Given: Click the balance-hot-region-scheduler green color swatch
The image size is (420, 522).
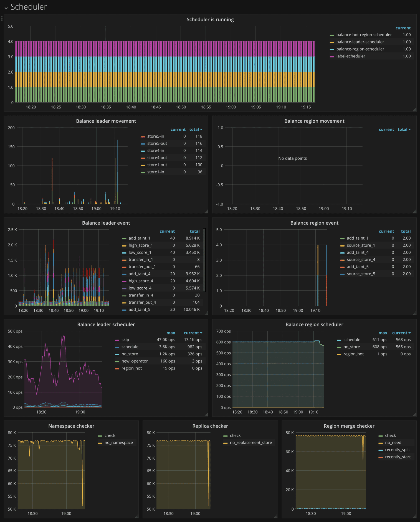Looking at the screenshot, I should tap(332, 35).
